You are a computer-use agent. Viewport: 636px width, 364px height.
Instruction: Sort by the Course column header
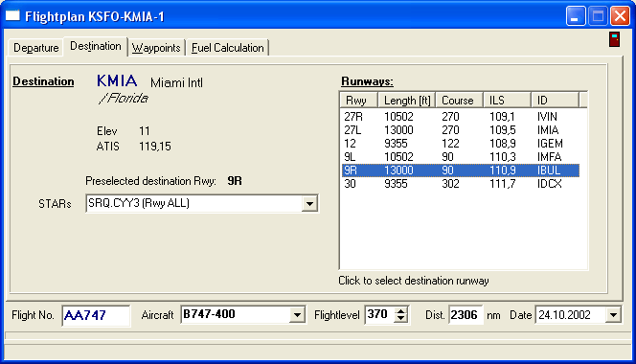(460, 101)
